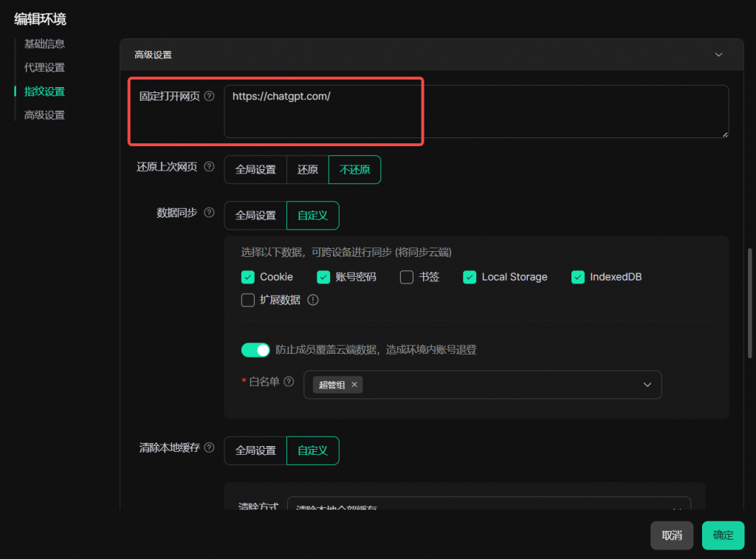Collapse the 高级设置 section chevron

pos(718,55)
